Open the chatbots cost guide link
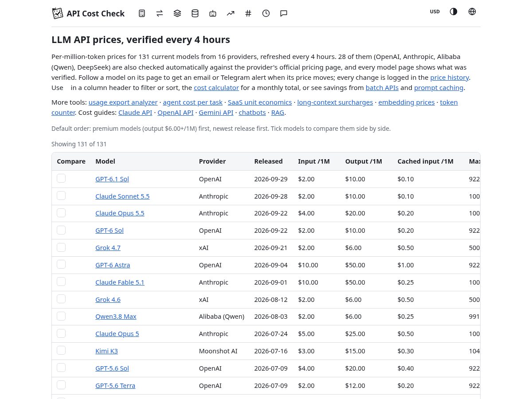 point(252,113)
